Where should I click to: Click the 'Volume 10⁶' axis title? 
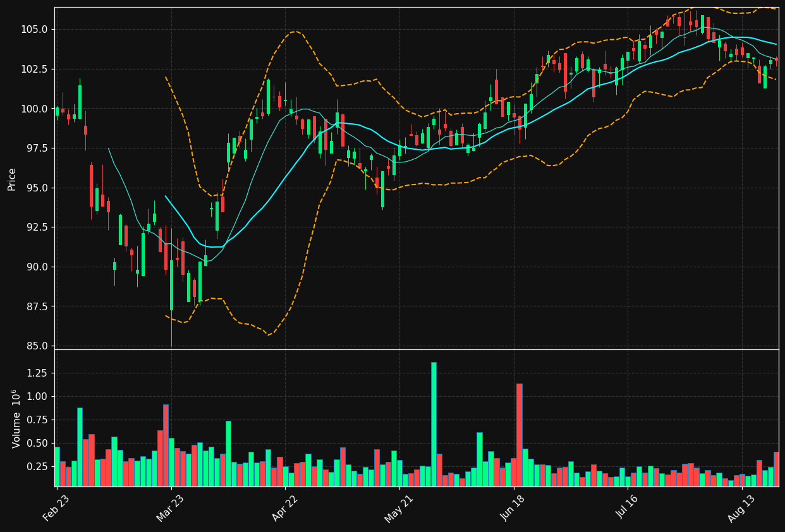pos(15,418)
